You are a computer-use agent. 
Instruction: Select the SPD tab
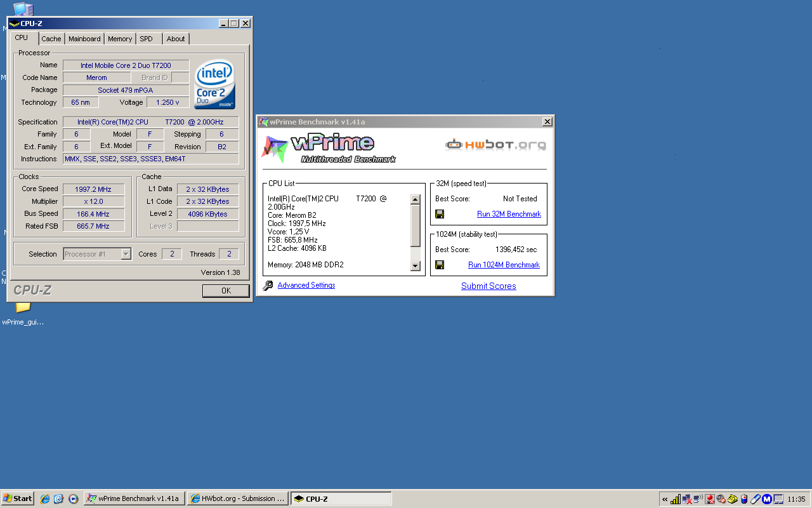(x=147, y=39)
